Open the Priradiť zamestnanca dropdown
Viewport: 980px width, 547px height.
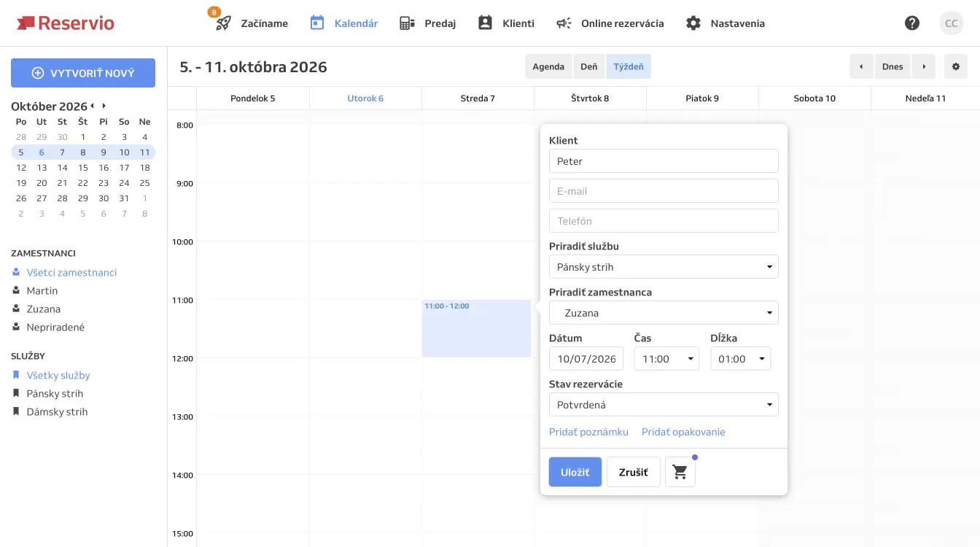(664, 313)
